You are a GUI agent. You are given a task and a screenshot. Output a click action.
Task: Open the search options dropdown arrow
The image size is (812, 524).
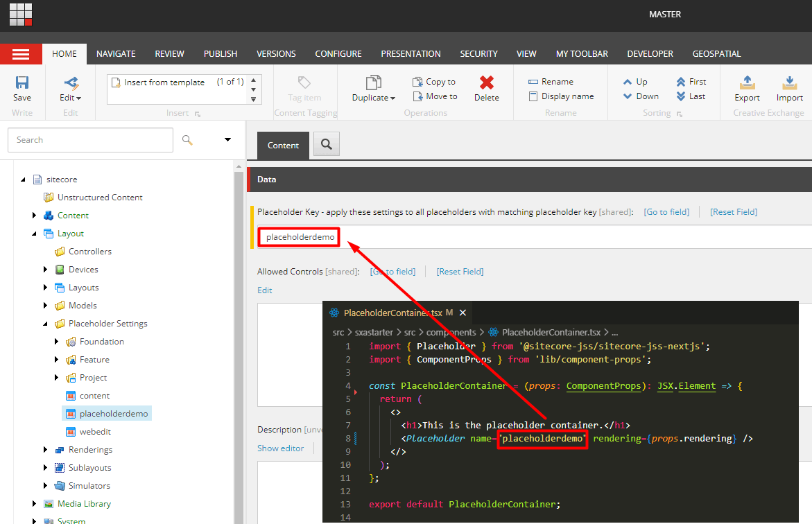[227, 140]
